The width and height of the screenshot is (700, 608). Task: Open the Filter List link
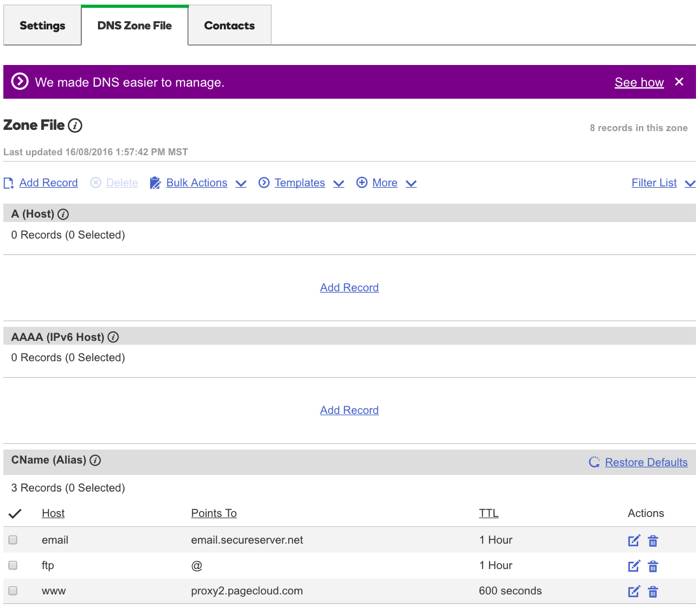(654, 183)
